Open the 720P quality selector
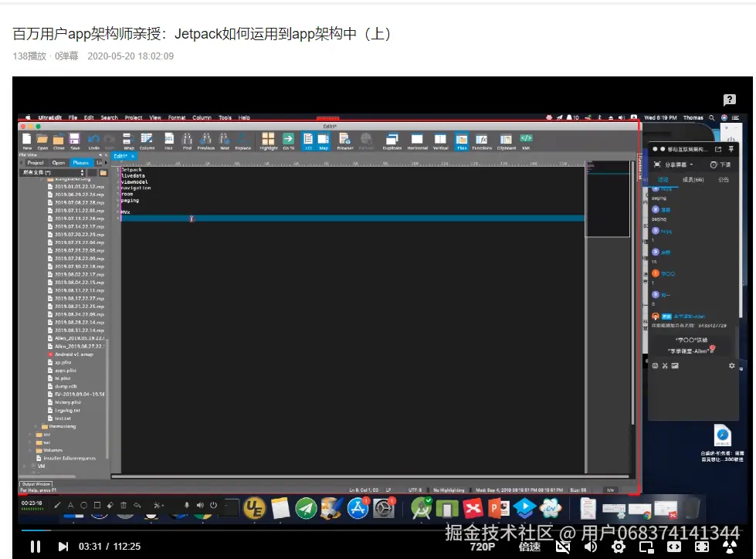Screen dimensions: 756x559 (x=482, y=547)
